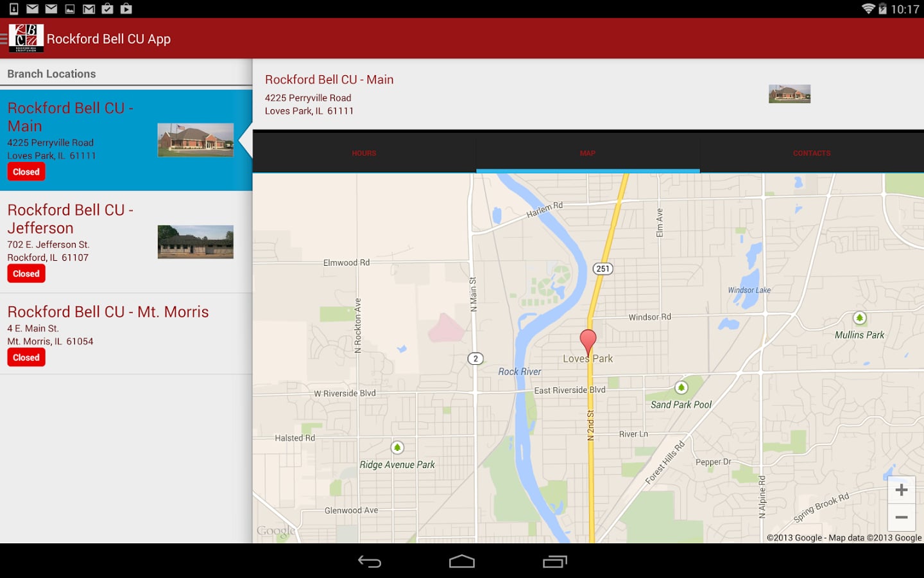Zoom out the map with minus button

(x=901, y=517)
